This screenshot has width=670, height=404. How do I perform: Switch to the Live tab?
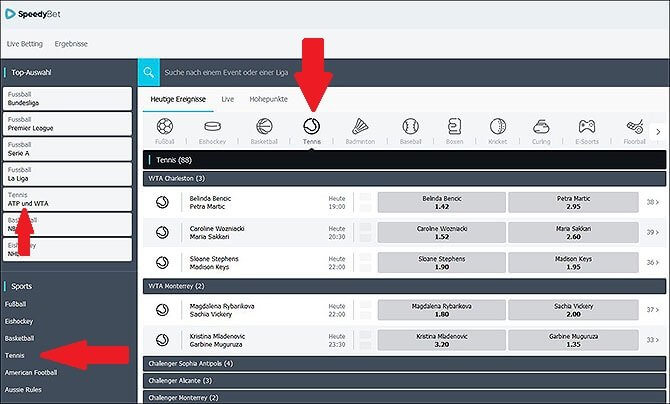(x=227, y=99)
